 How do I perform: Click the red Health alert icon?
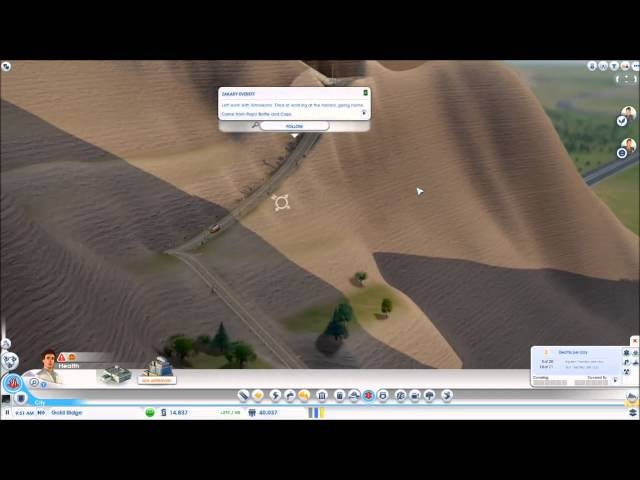click(61, 357)
